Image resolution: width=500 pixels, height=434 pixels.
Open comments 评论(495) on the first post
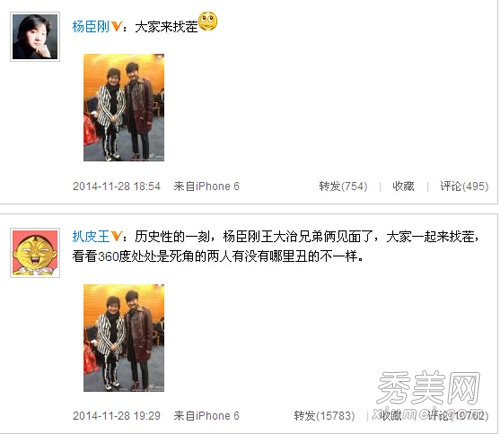464,186
